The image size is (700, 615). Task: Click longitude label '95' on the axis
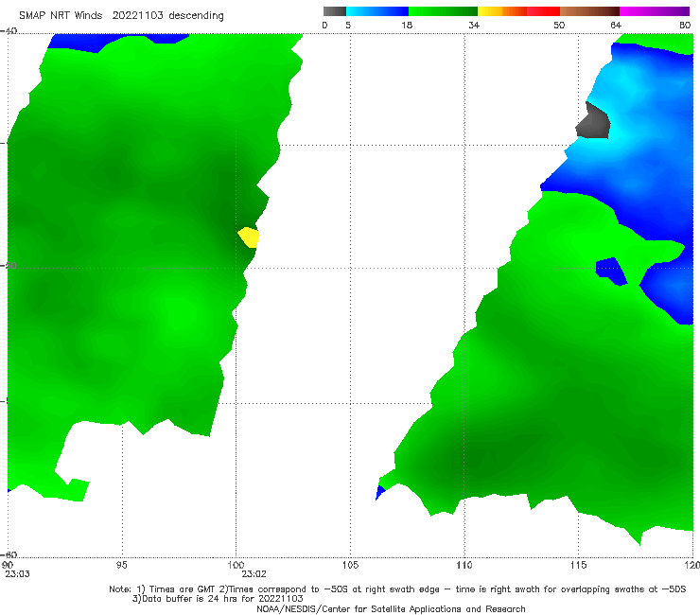(x=121, y=565)
